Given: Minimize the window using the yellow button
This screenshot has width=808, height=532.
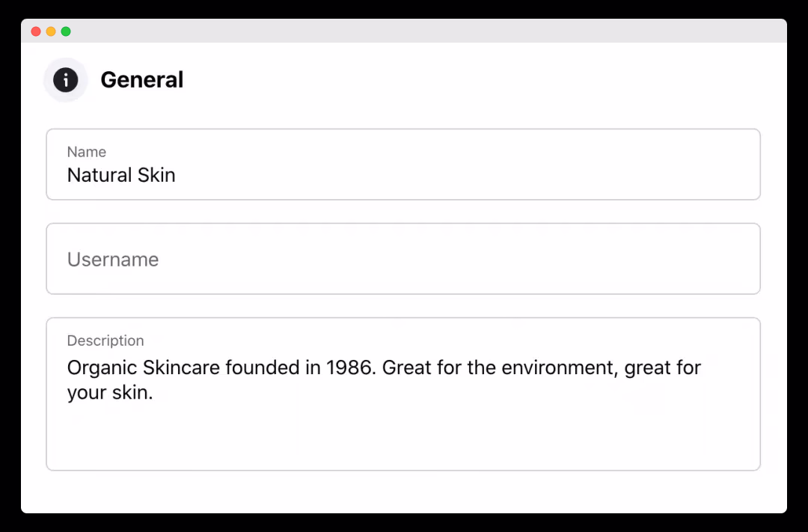Looking at the screenshot, I should 51,31.
